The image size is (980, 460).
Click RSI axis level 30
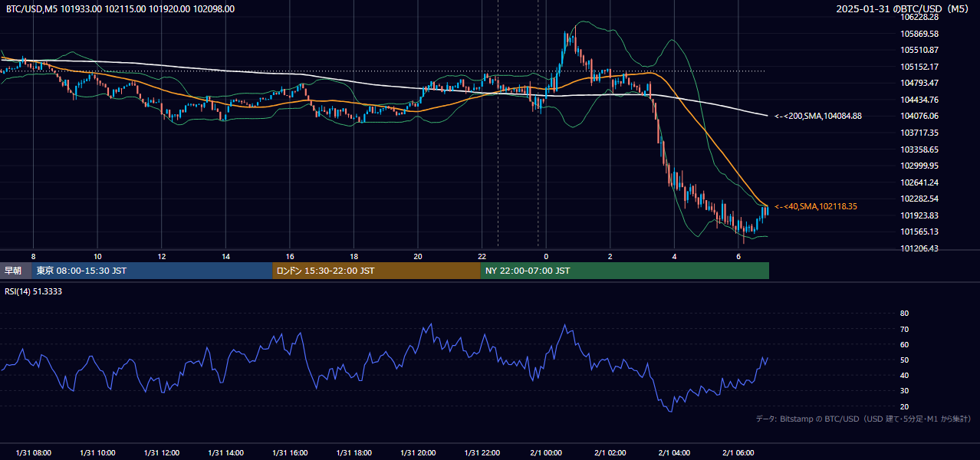(904, 390)
